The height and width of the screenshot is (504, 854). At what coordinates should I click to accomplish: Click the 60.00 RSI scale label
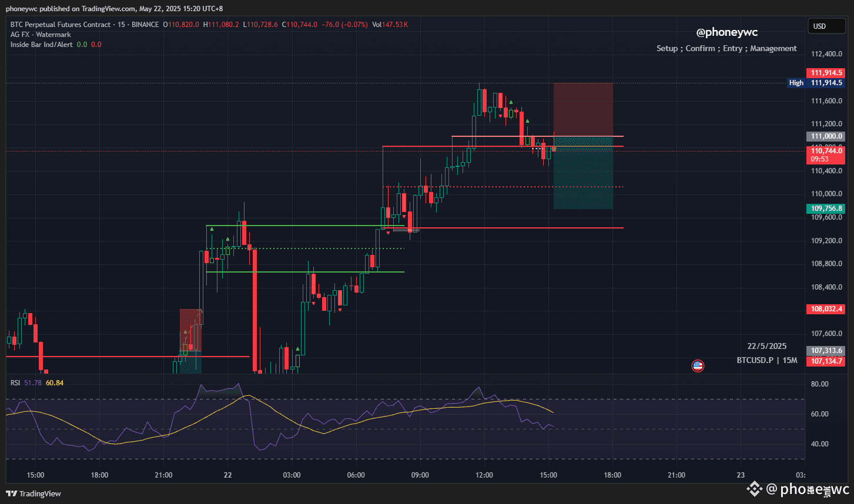(820, 414)
